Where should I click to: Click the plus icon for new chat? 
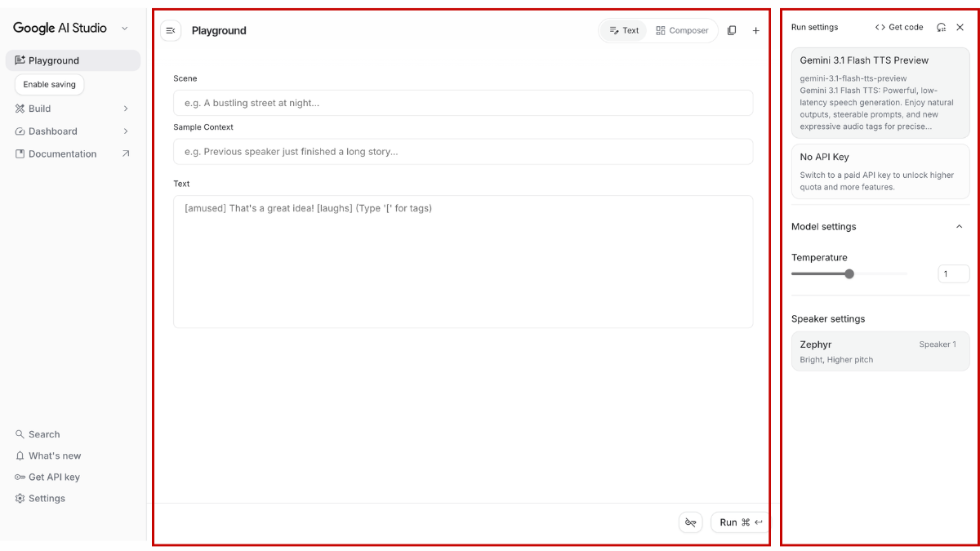click(x=755, y=31)
